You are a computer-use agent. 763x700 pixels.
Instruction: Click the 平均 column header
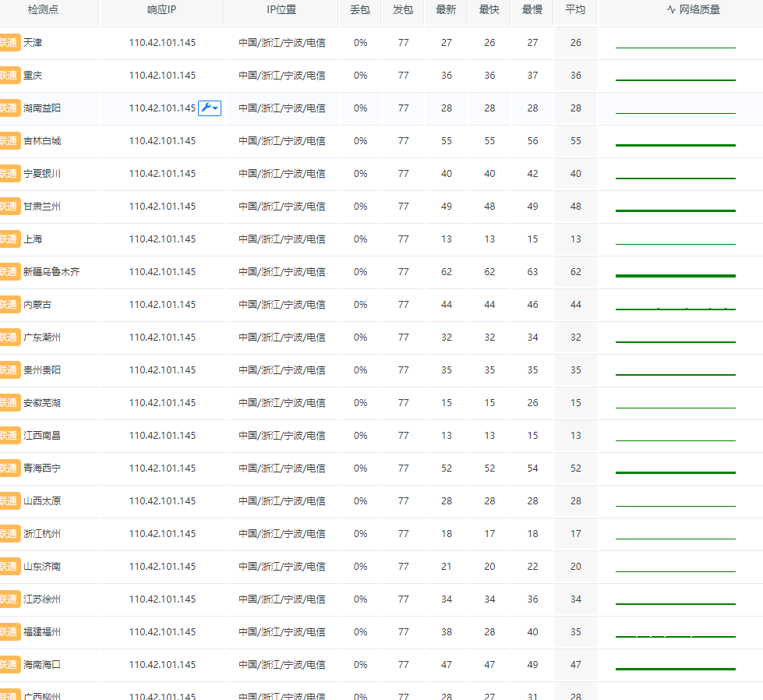(x=575, y=10)
